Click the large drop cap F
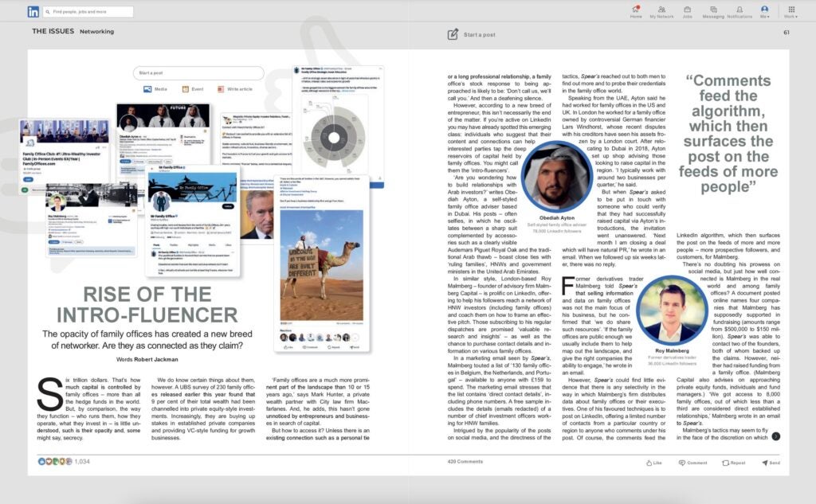The width and height of the screenshot is (816, 504). pyautogui.click(x=567, y=287)
